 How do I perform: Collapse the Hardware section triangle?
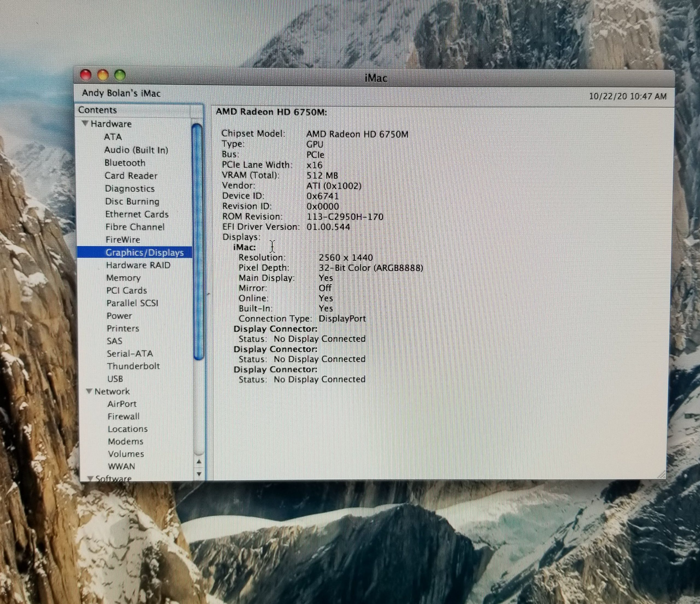[85, 123]
